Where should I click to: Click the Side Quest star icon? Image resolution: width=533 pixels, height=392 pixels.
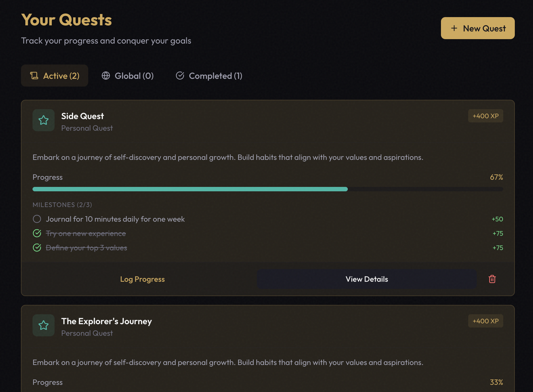click(x=44, y=120)
